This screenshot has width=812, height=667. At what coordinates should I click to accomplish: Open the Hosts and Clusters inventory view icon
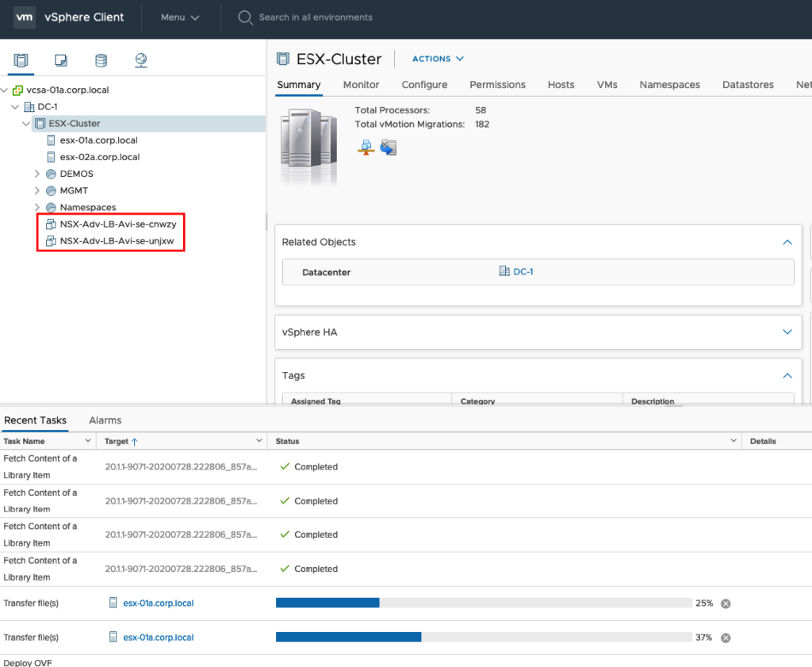click(x=21, y=60)
